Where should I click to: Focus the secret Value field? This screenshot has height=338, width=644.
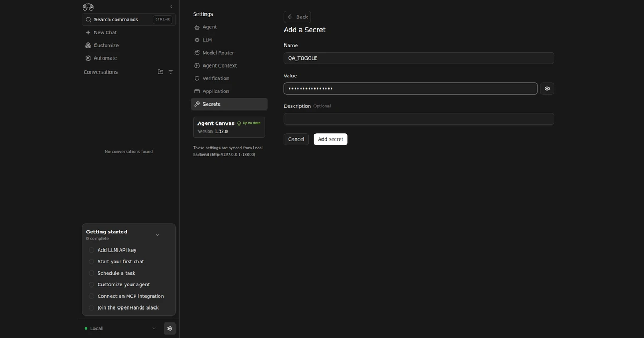(411, 89)
